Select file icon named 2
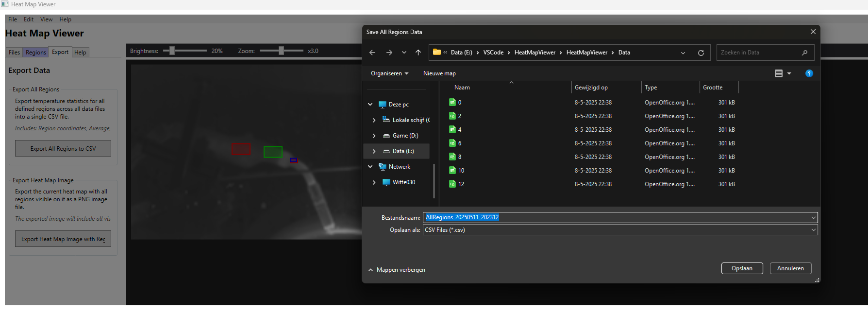 point(452,116)
